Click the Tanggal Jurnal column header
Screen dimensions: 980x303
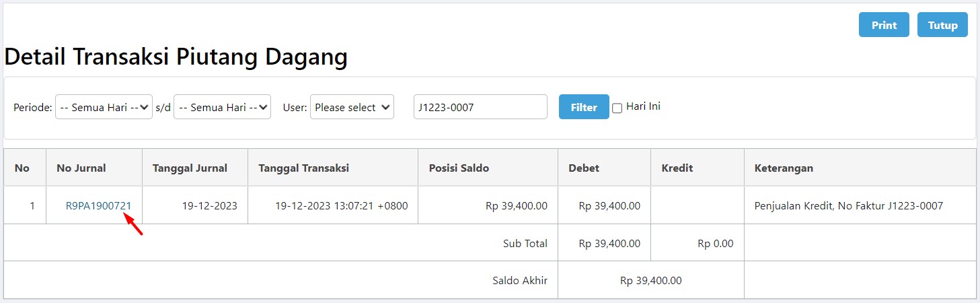point(190,168)
